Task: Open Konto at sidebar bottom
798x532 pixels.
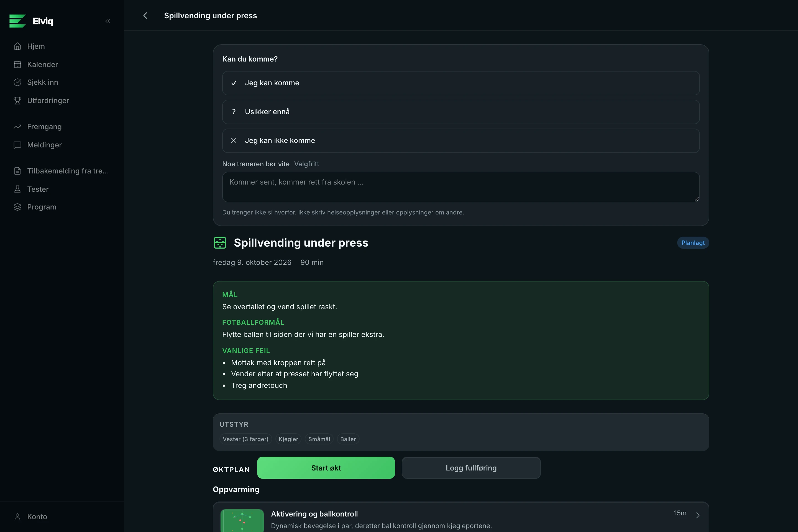Action: [62, 517]
